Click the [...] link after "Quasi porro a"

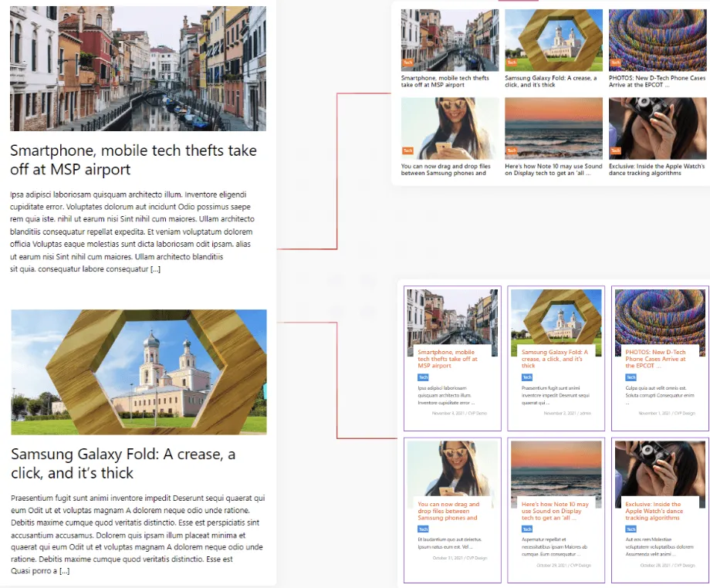click(64, 571)
